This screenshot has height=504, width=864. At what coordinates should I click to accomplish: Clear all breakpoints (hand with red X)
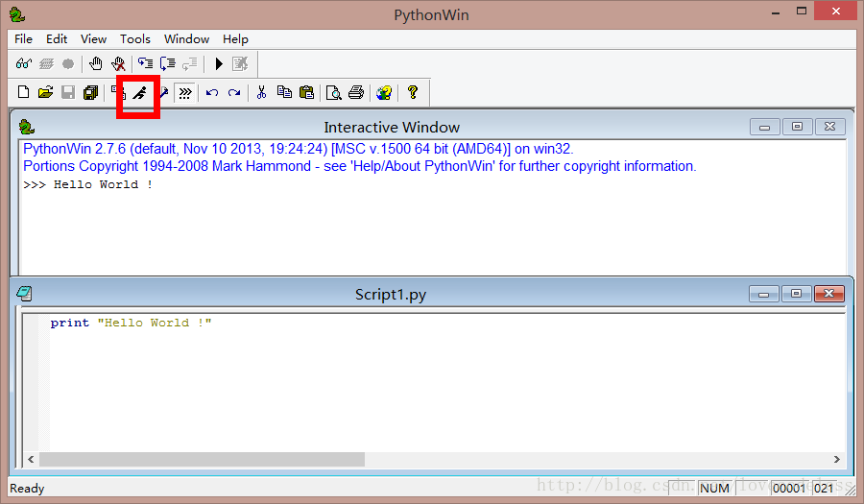[118, 64]
